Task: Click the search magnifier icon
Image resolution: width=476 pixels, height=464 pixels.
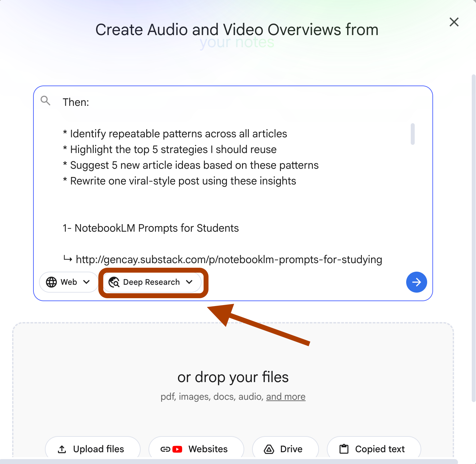Action: tap(46, 101)
